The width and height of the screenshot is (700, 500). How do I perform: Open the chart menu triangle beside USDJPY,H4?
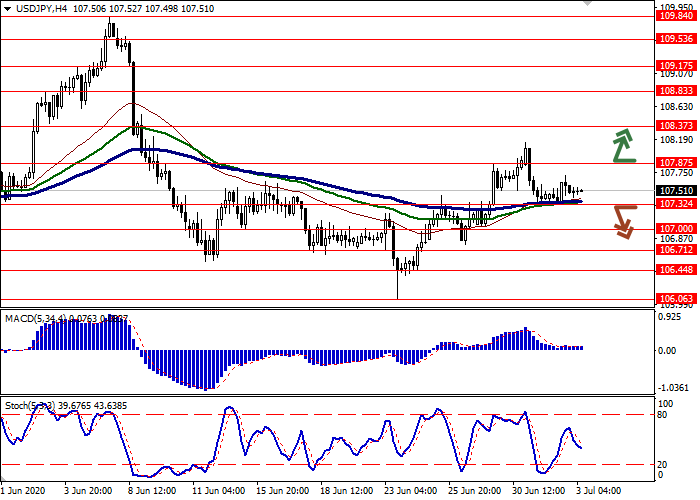(8, 9)
